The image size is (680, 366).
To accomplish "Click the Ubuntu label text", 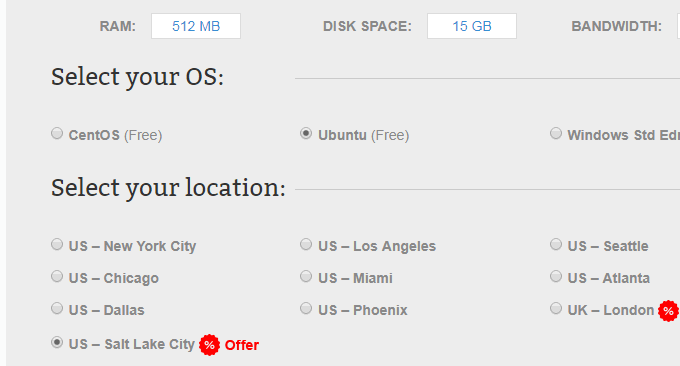I will pos(343,135).
